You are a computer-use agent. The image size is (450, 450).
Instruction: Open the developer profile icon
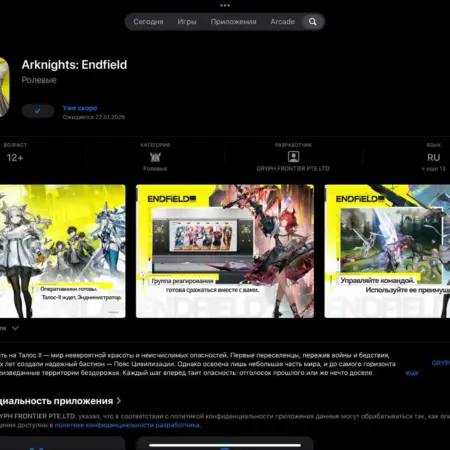293,156
